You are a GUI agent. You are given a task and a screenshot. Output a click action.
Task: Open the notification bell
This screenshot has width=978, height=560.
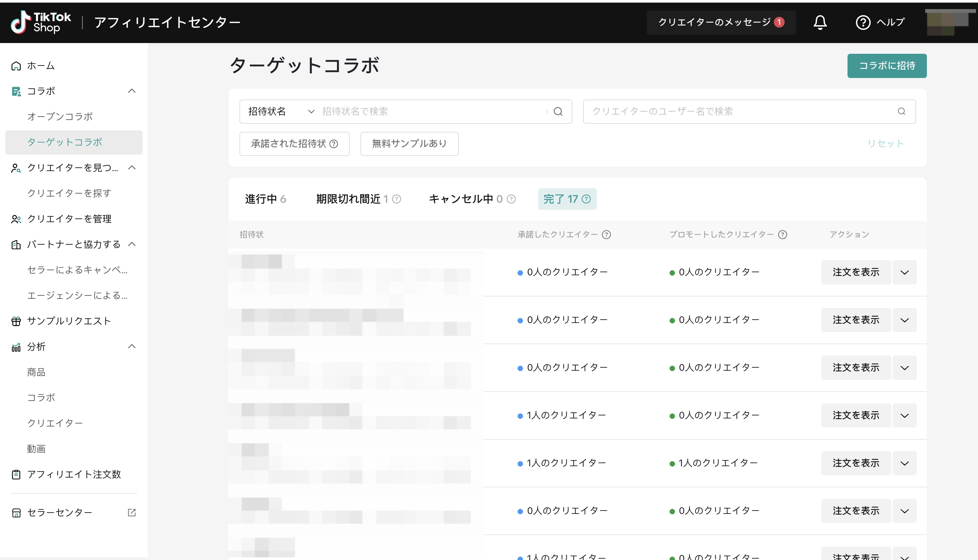(820, 22)
